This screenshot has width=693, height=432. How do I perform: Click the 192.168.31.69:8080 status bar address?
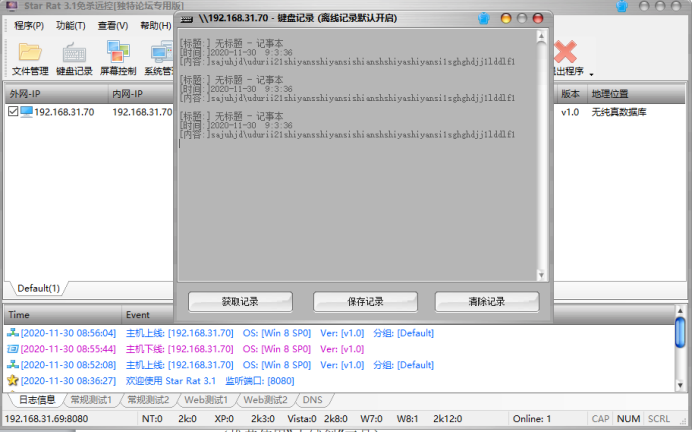click(x=46, y=419)
